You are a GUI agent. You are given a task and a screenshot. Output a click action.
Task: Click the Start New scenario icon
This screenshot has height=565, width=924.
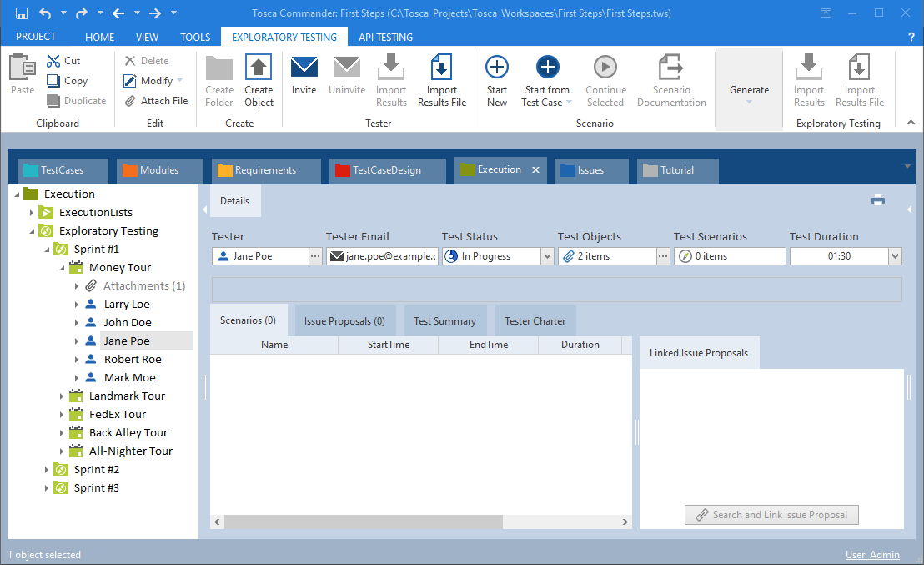(497, 68)
